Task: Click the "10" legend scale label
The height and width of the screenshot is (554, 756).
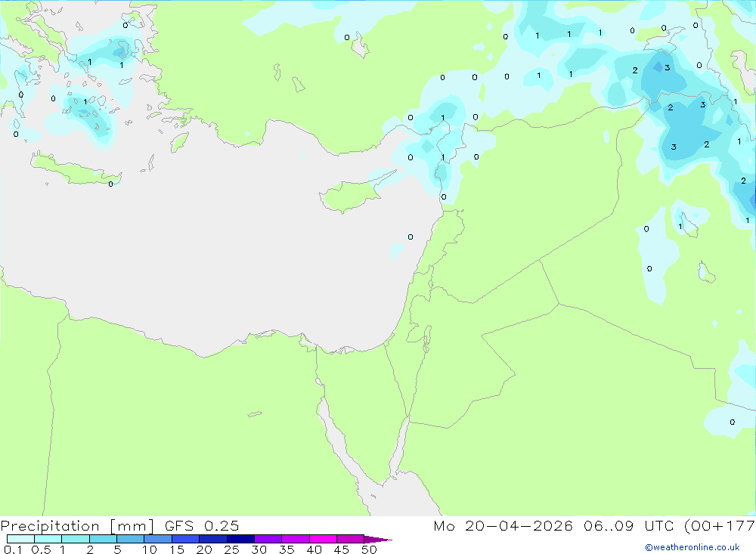Action: click(150, 549)
